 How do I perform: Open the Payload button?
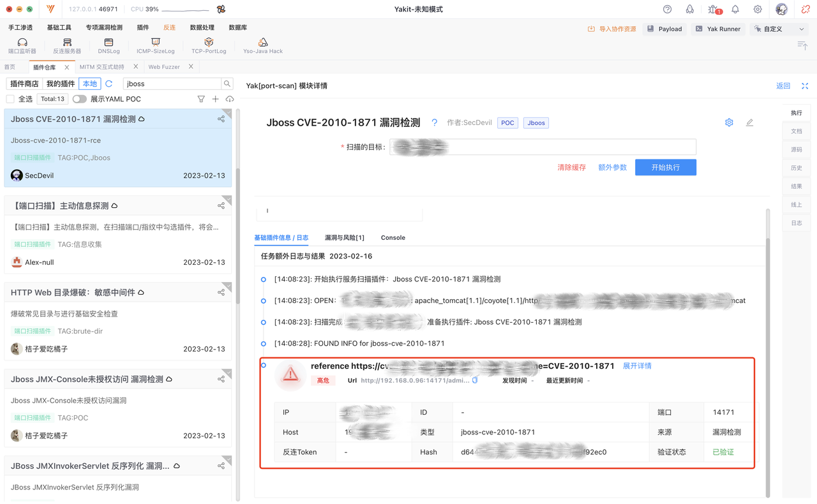(664, 29)
